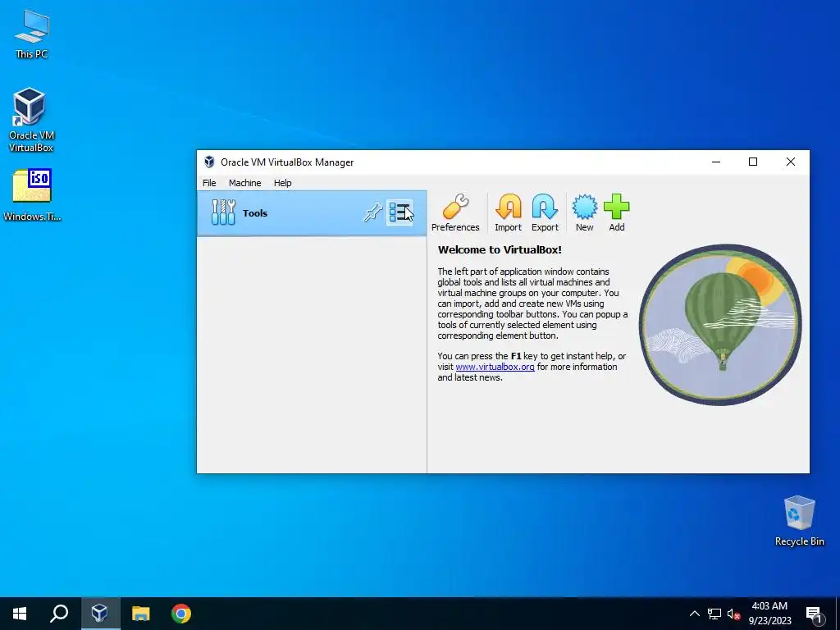
Task: Show hidden system tray icons
Action: tap(694, 614)
